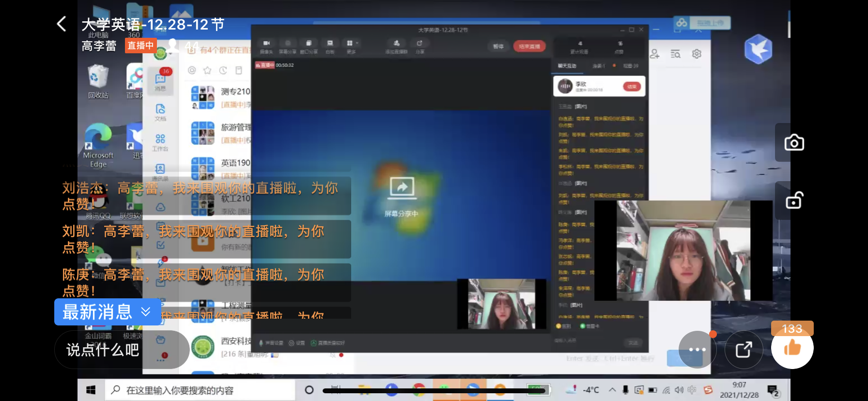This screenshot has width=868, height=401.
Task: Toggle the screen orientation lock icon
Action: click(794, 200)
